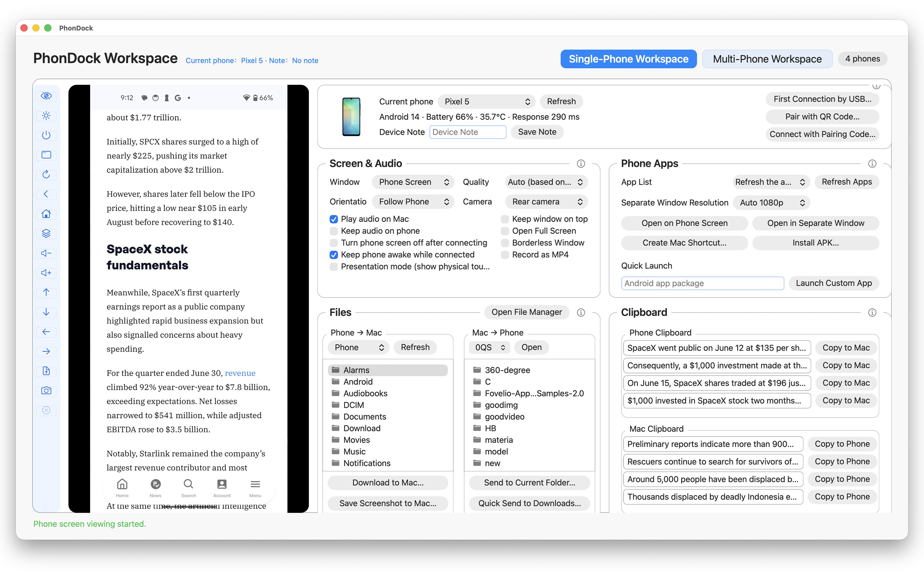Open the Clipboard section info icon
Image resolution: width=924 pixels, height=578 pixels.
pyautogui.click(x=872, y=312)
